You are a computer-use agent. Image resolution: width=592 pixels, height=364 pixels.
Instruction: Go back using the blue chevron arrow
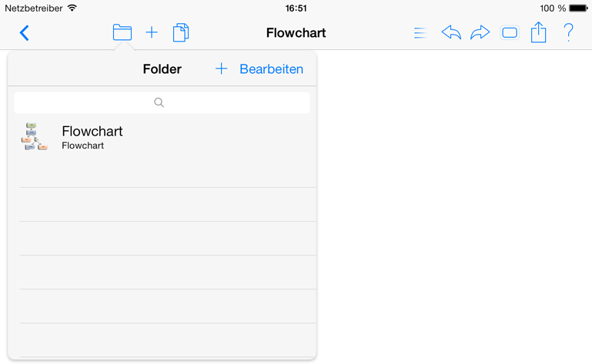pyautogui.click(x=24, y=33)
